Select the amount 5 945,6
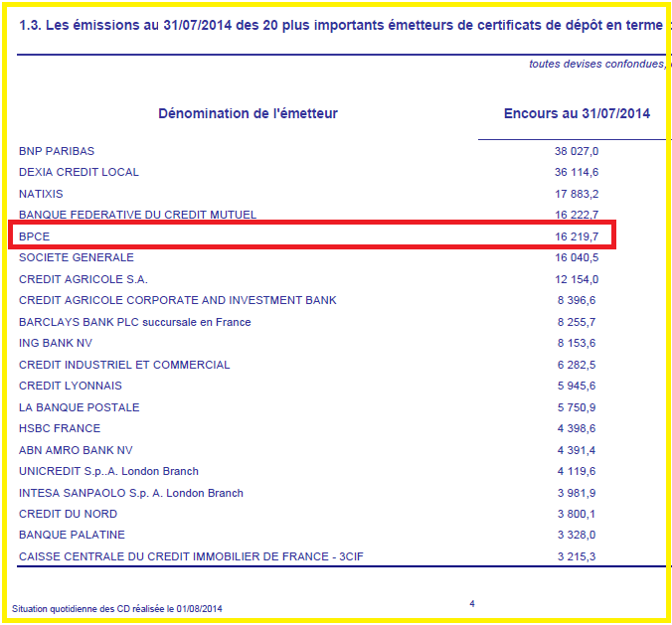This screenshot has height=625, width=672. point(577,386)
